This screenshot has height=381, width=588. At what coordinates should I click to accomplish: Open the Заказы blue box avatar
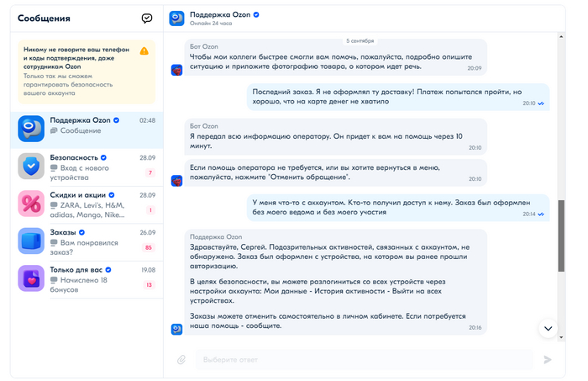click(x=31, y=241)
